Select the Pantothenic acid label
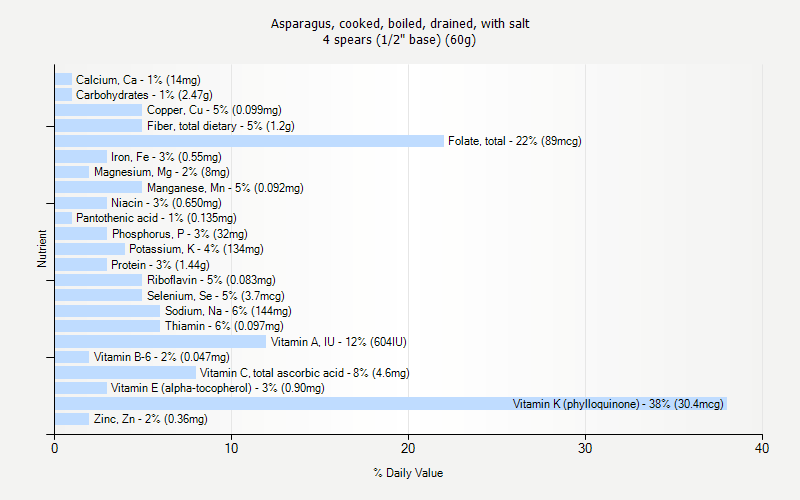Image resolution: width=800 pixels, height=500 pixels. tap(156, 218)
